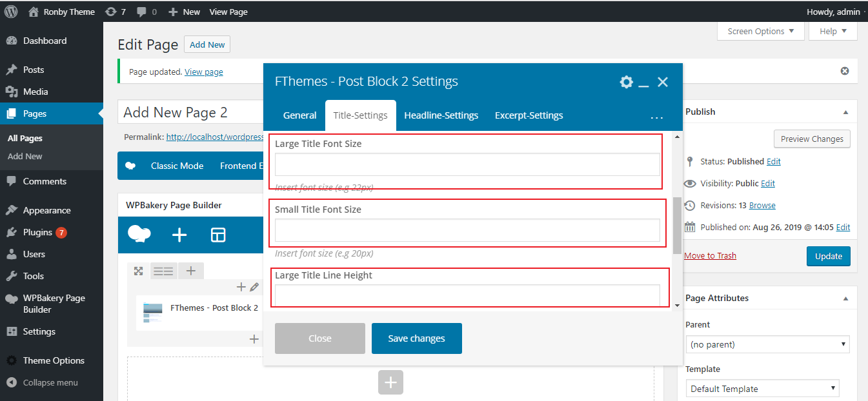
Task: Toggle row fullscreen expand icon
Action: [138, 271]
